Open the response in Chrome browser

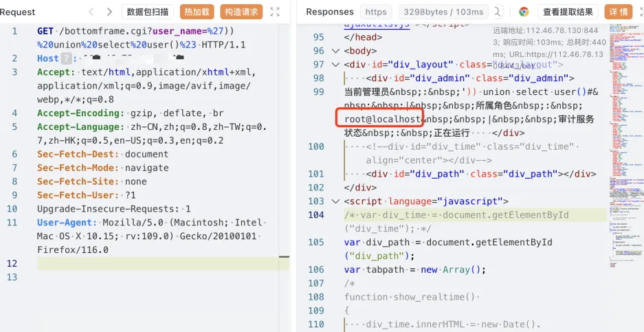coord(524,12)
